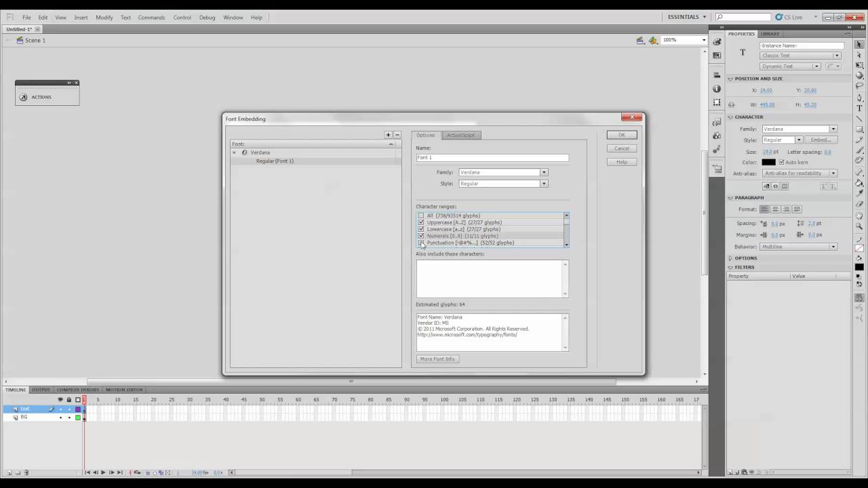The height and width of the screenshot is (488, 868).
Task: Play the timeline
Action: (x=103, y=472)
